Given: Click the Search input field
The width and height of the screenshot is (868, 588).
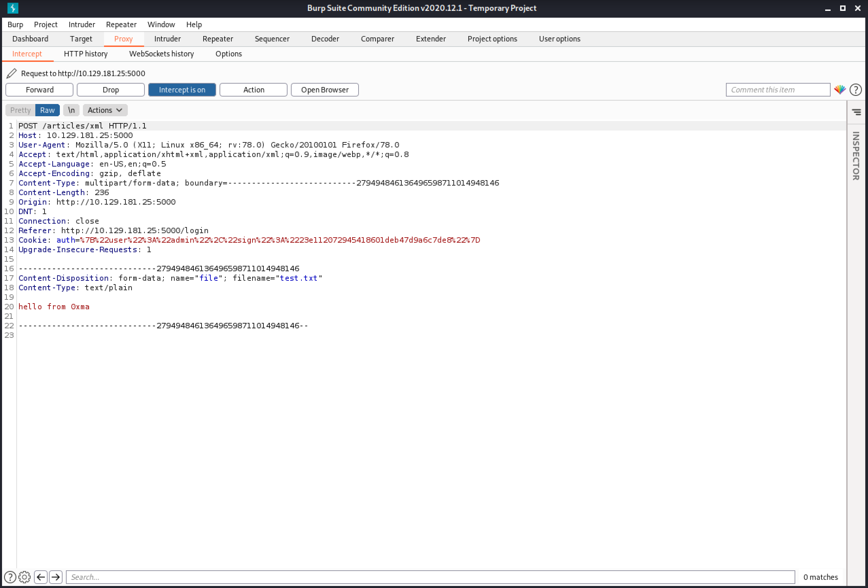Looking at the screenshot, I should 430,577.
